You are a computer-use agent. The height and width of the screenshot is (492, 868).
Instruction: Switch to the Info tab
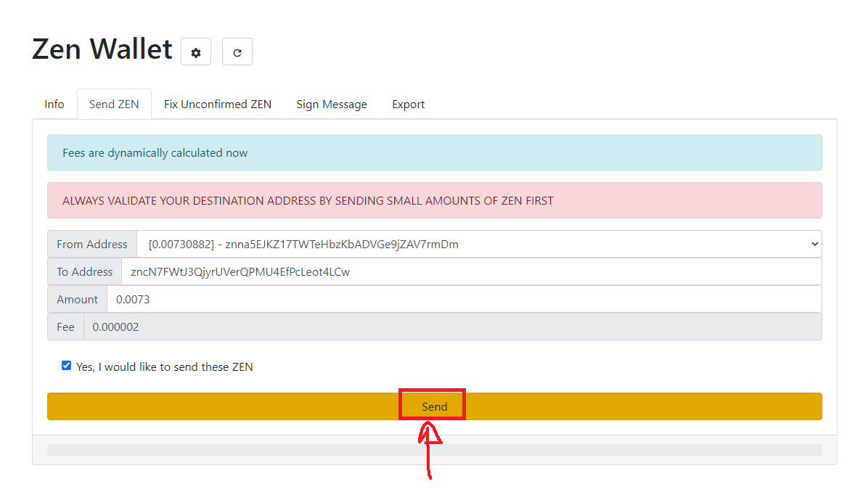(54, 104)
